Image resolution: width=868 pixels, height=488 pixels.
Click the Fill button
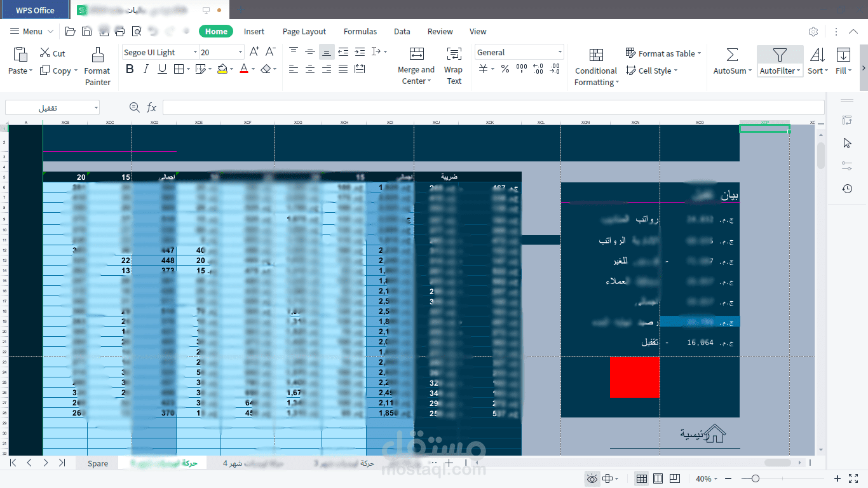click(843, 61)
